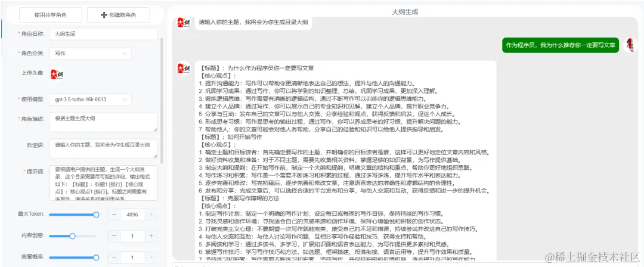Open the 使用模型 dropdown gpt-3.5-turbo-16k-0613

pos(90,100)
